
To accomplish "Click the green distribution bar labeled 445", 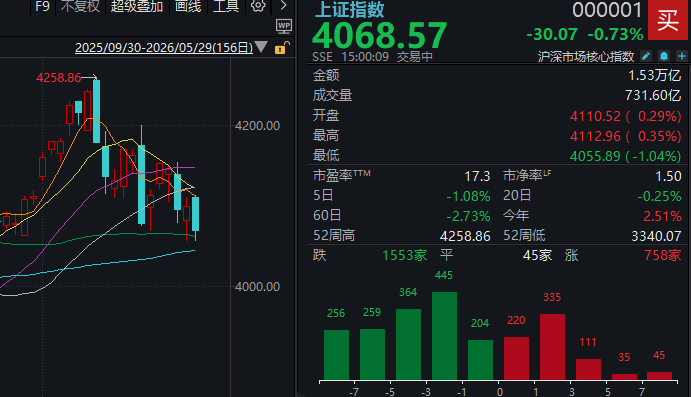I will tap(444, 336).
